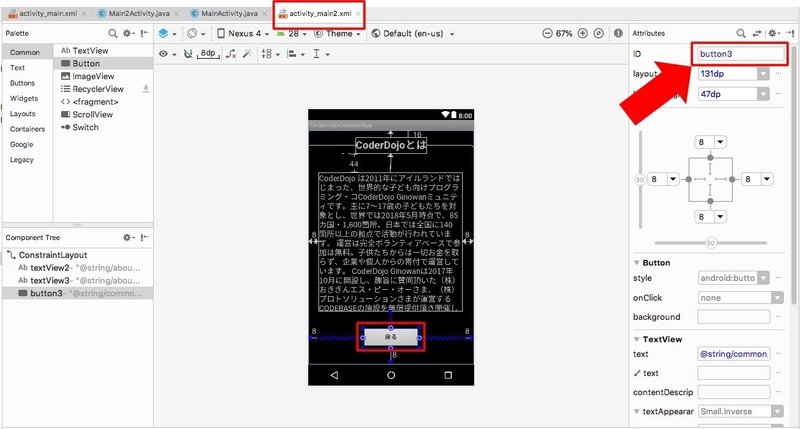Switch to activity_main.xml tab
The image size is (800, 429).
(x=47, y=13)
